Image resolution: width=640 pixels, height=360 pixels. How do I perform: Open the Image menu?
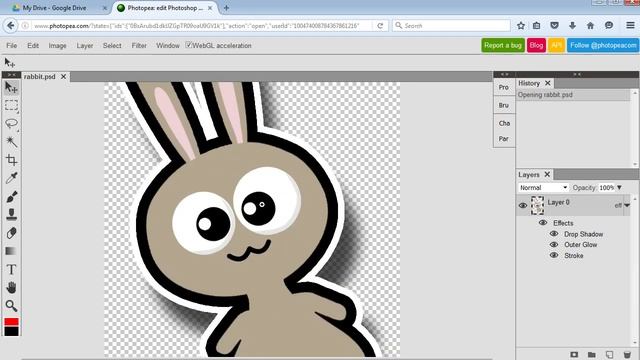pos(58,46)
